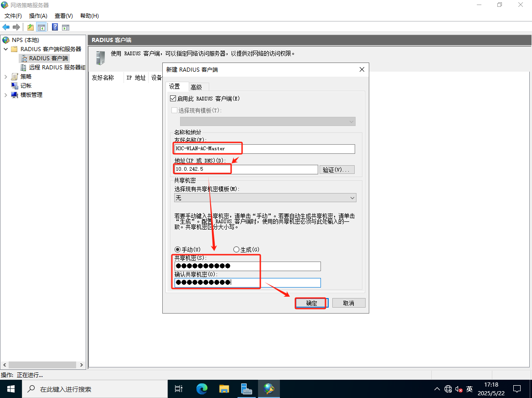This screenshot has width=532, height=398.
Task: Open the 帮助(H) menu
Action: click(x=89, y=16)
